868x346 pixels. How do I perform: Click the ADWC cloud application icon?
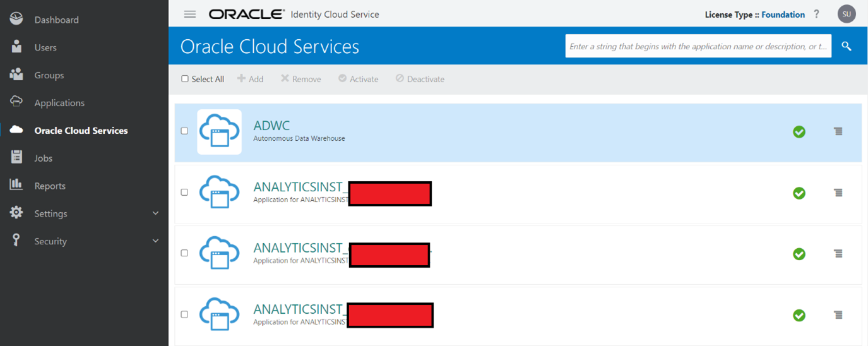219,131
